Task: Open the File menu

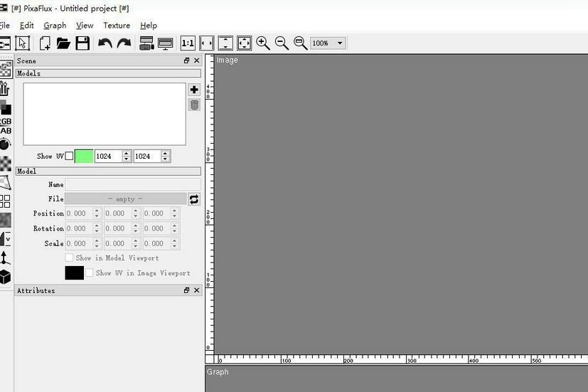Action: (4, 26)
